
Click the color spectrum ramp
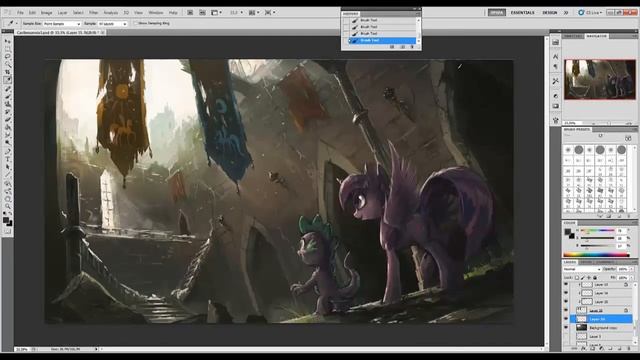coord(596,255)
